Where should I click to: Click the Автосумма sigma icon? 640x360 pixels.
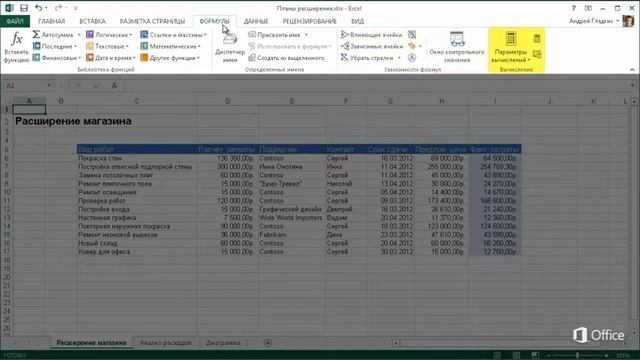pos(36,35)
